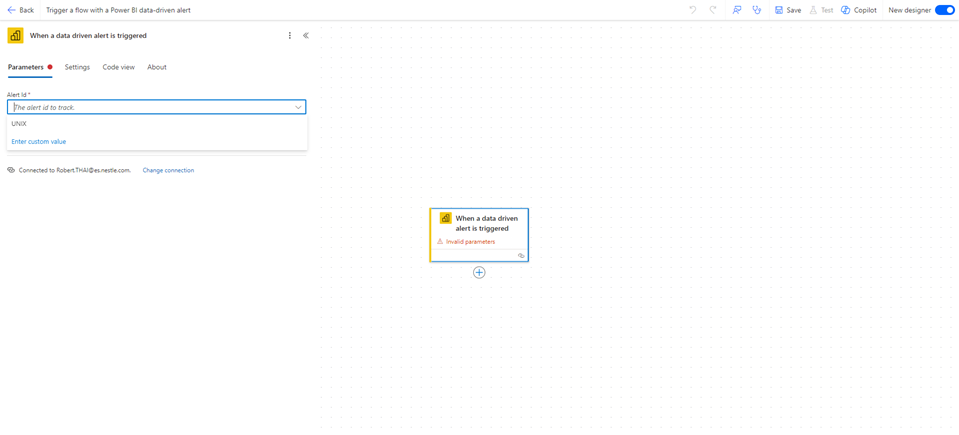Open the About tab
This screenshot has height=435, width=959.
[157, 67]
